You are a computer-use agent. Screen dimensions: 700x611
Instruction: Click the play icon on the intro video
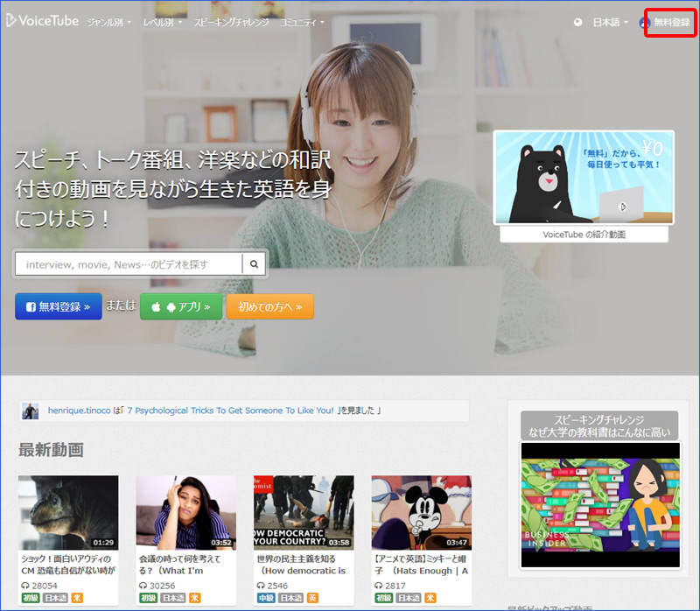click(x=622, y=207)
